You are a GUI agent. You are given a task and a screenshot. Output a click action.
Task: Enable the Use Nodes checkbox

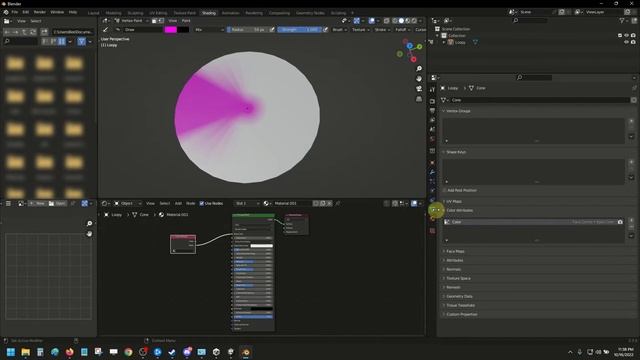point(202,203)
